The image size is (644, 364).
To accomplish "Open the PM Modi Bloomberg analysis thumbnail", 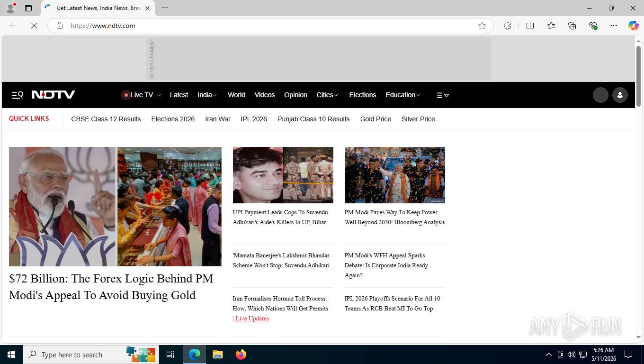I will [x=395, y=175].
